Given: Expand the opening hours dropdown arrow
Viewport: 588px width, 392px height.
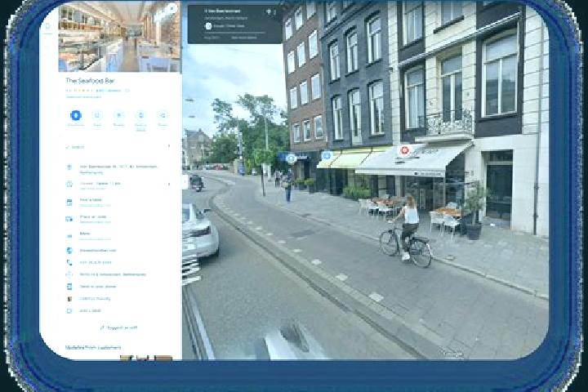Looking at the screenshot, I should (x=169, y=185).
